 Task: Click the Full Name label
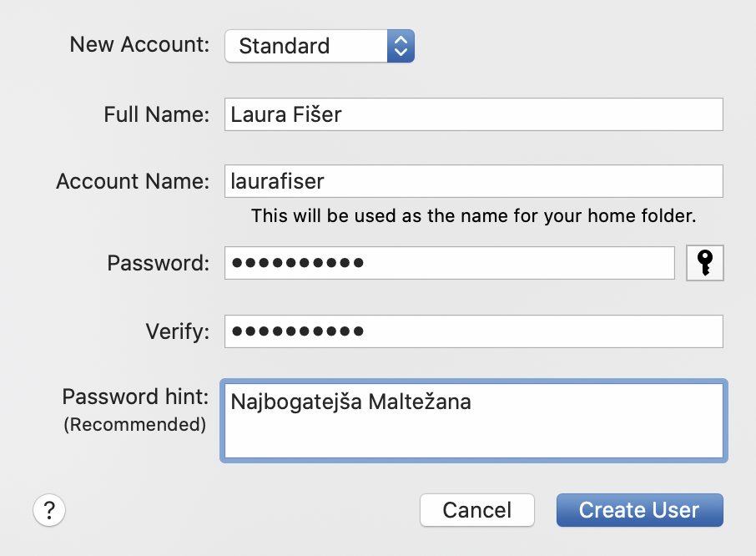(157, 114)
